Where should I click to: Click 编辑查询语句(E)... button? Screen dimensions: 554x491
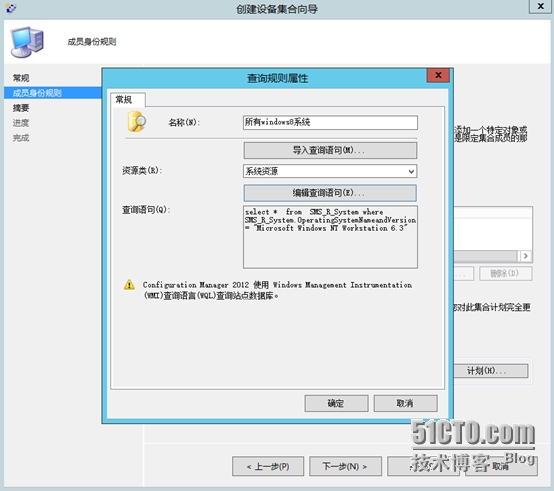click(330, 193)
